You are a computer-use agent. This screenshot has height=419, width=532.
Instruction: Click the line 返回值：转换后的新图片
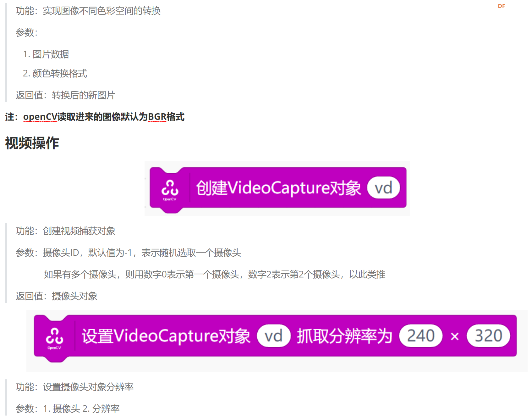pos(66,95)
